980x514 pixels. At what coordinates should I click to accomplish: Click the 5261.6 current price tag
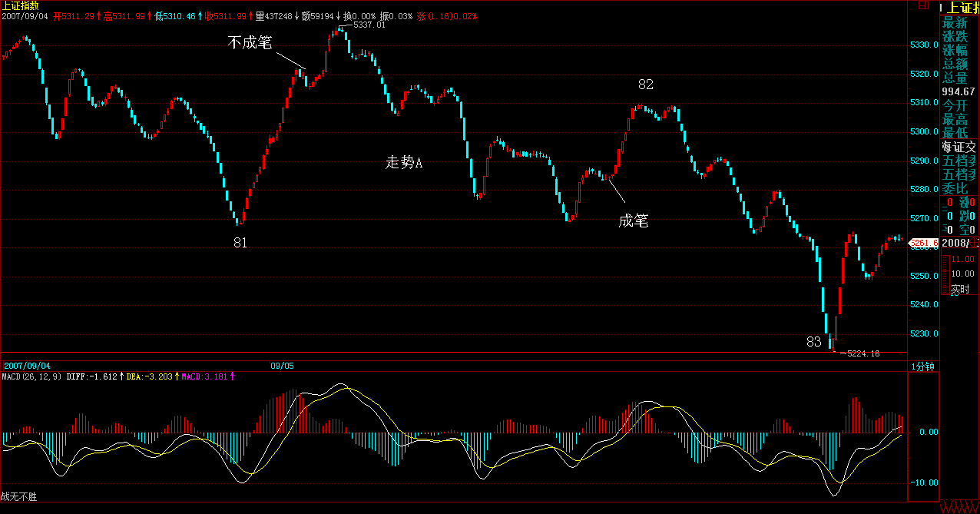coord(923,244)
